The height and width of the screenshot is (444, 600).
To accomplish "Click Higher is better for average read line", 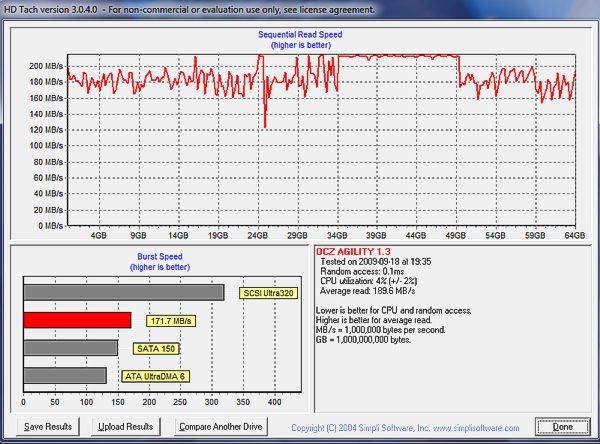I will click(x=374, y=320).
